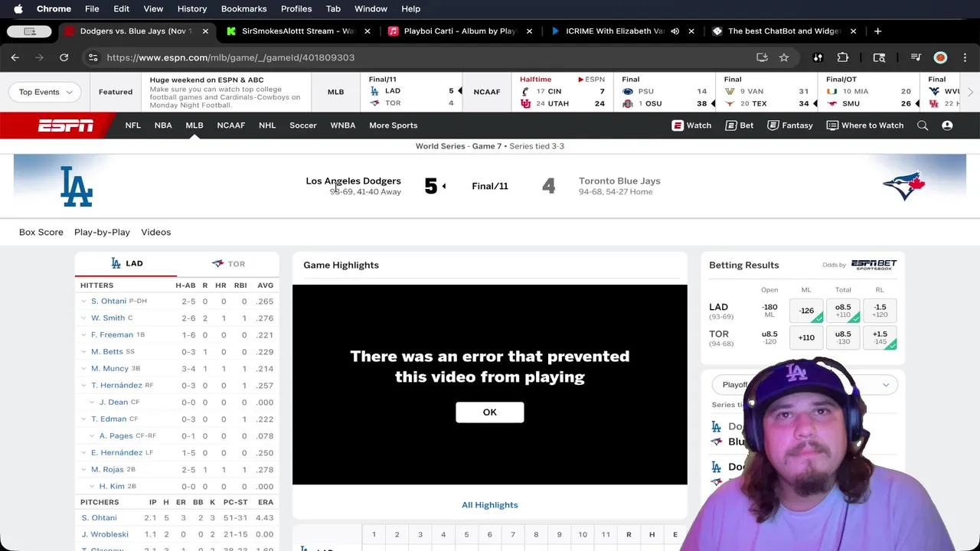980x551 pixels.
Task: Open Where to Watch link
Action: [864, 126]
